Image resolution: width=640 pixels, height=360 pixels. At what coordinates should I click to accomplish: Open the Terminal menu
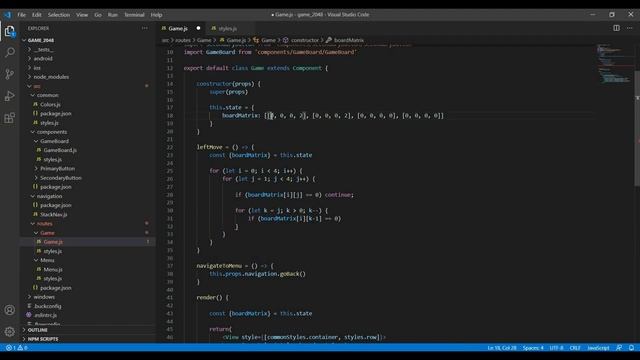(x=134, y=15)
